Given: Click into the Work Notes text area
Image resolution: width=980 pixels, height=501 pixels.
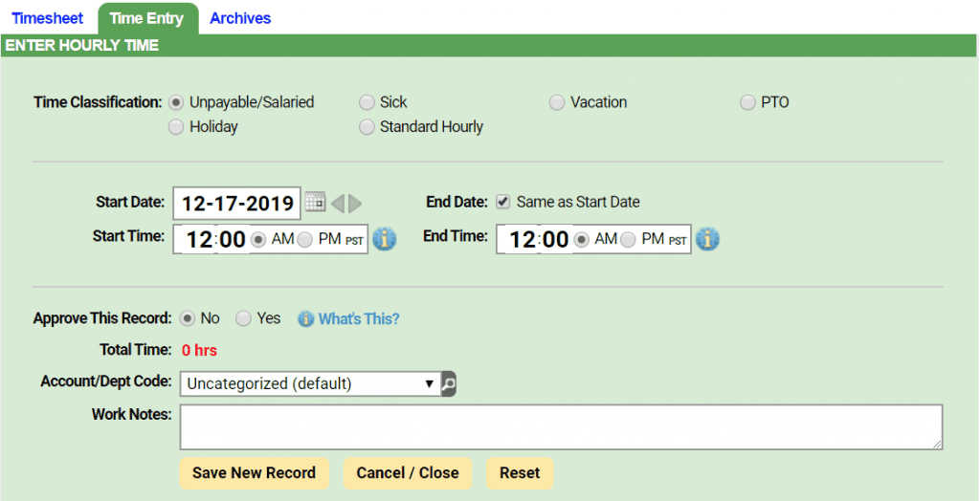Looking at the screenshot, I should 561,427.
